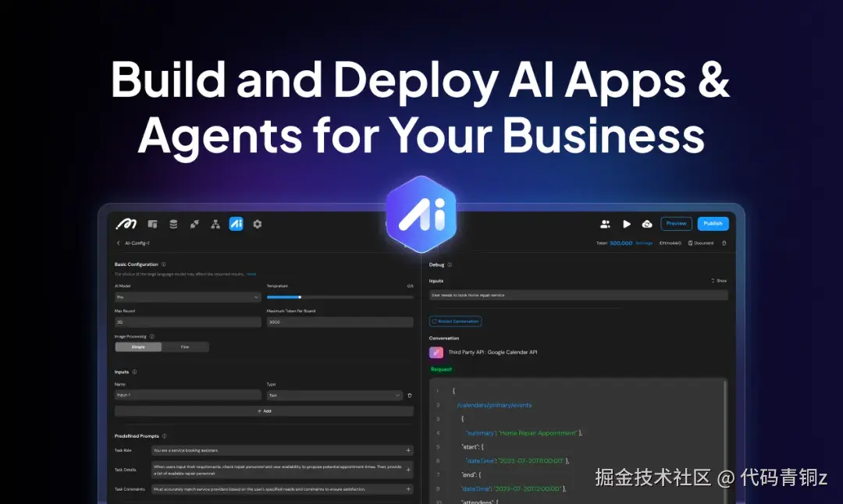
Task: Open the AI Model dropdown
Action: click(187, 297)
